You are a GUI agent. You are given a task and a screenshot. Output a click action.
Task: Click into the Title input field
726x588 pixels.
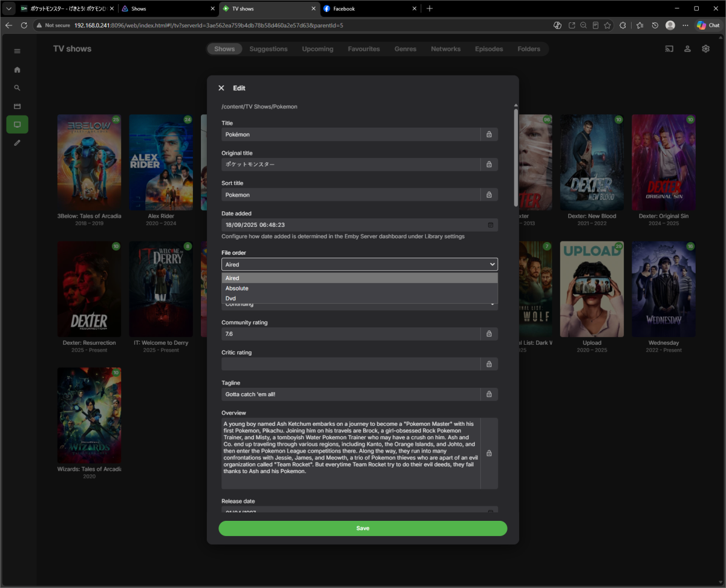[x=351, y=134]
